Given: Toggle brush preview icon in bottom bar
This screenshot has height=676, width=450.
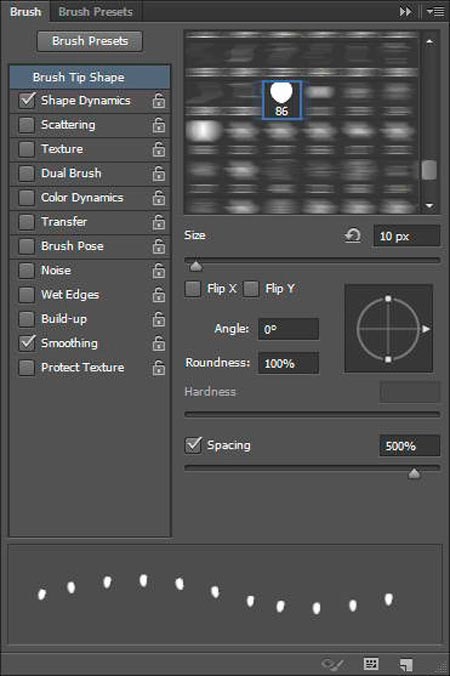Looking at the screenshot, I should (x=333, y=663).
